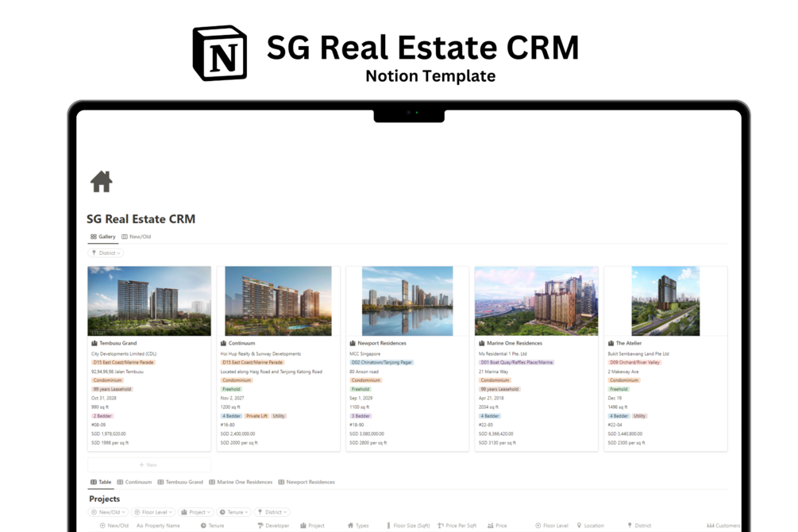
Task: Click 80 Anson road address text
Action: 364,372
